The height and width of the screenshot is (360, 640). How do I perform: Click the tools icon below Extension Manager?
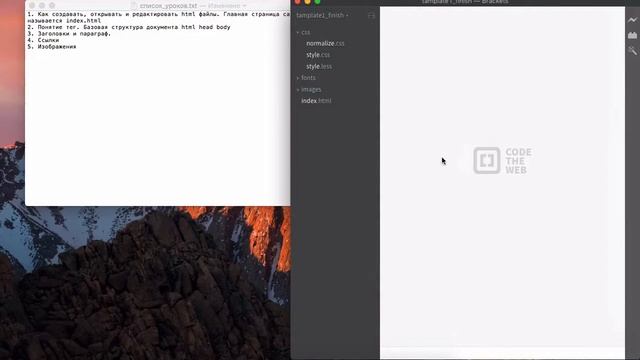coord(632,51)
